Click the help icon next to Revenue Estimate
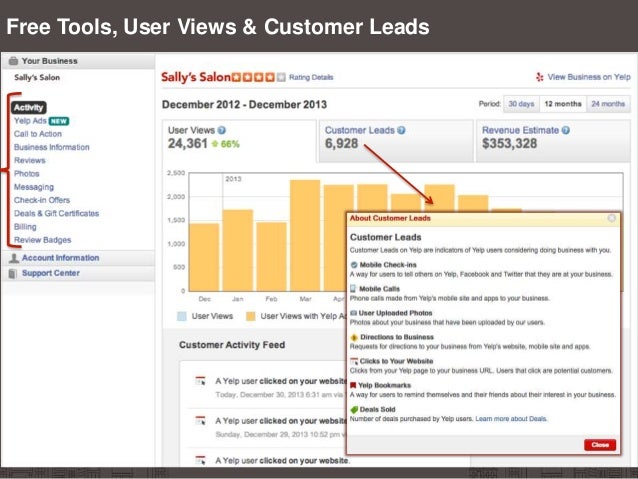 click(x=566, y=130)
